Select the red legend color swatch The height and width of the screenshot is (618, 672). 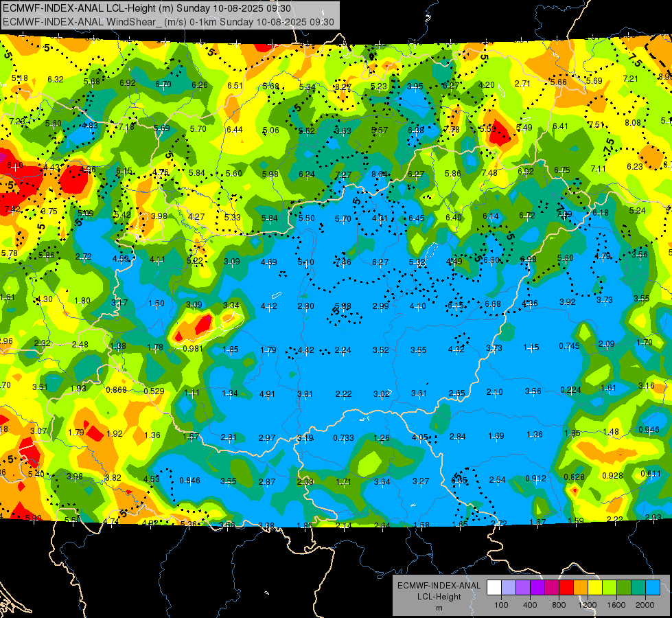coord(566,588)
